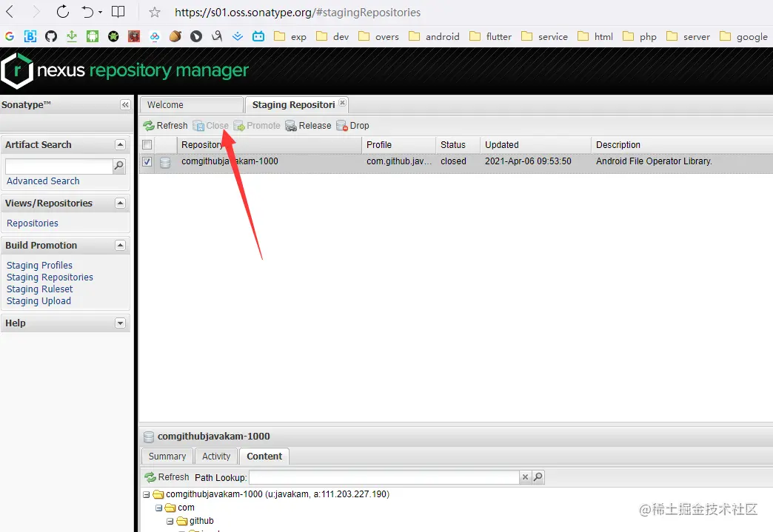Click the artifact search text field
Screen dimensions: 773x532
point(58,166)
